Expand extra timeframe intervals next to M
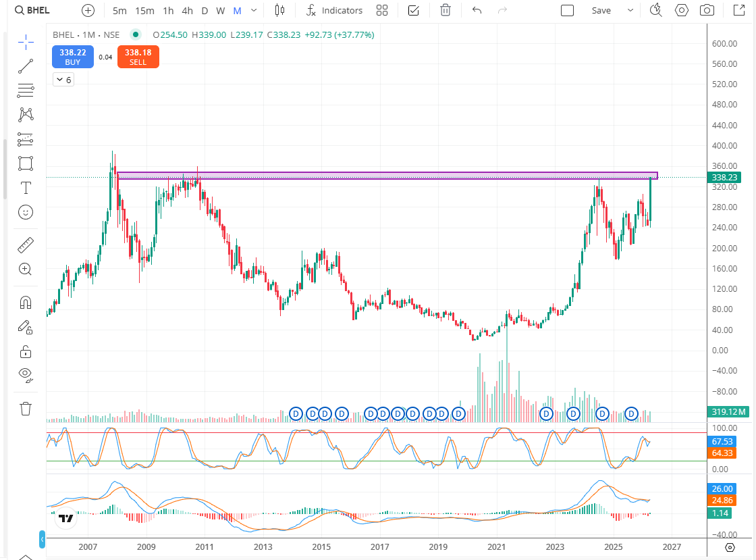The width and height of the screenshot is (756, 560). click(x=253, y=11)
